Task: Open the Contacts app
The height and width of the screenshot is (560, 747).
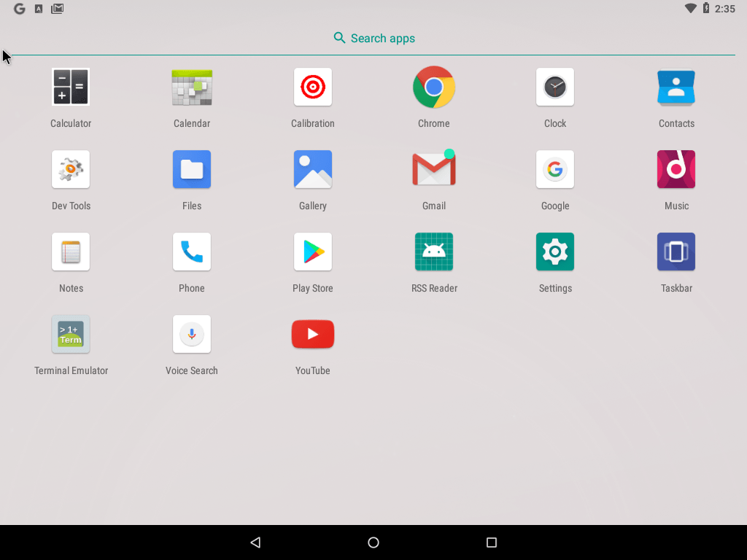Action: [676, 87]
